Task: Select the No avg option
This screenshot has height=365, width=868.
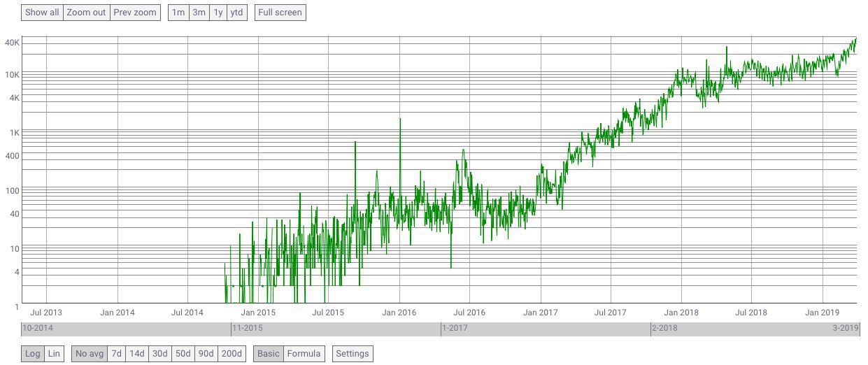Action: 90,354
